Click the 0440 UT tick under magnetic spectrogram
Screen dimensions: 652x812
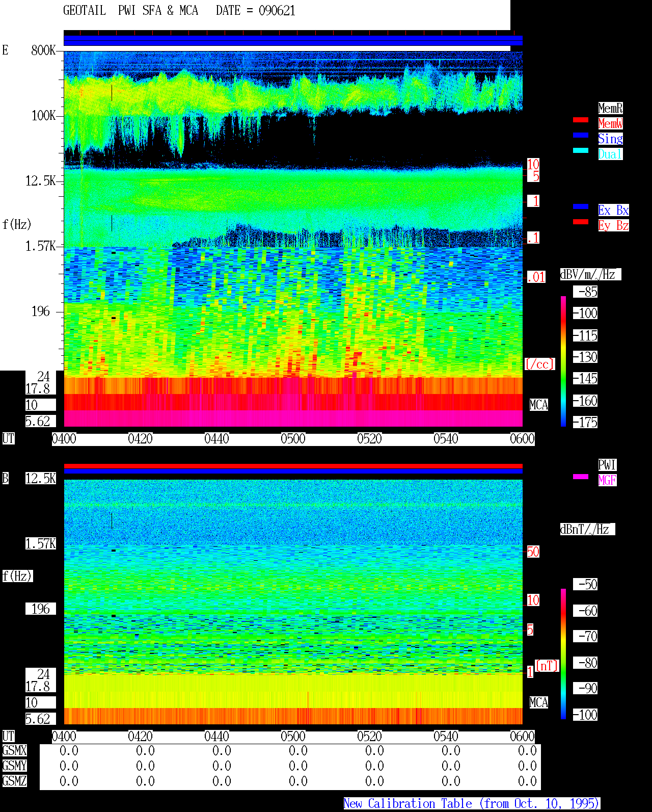[216, 737]
